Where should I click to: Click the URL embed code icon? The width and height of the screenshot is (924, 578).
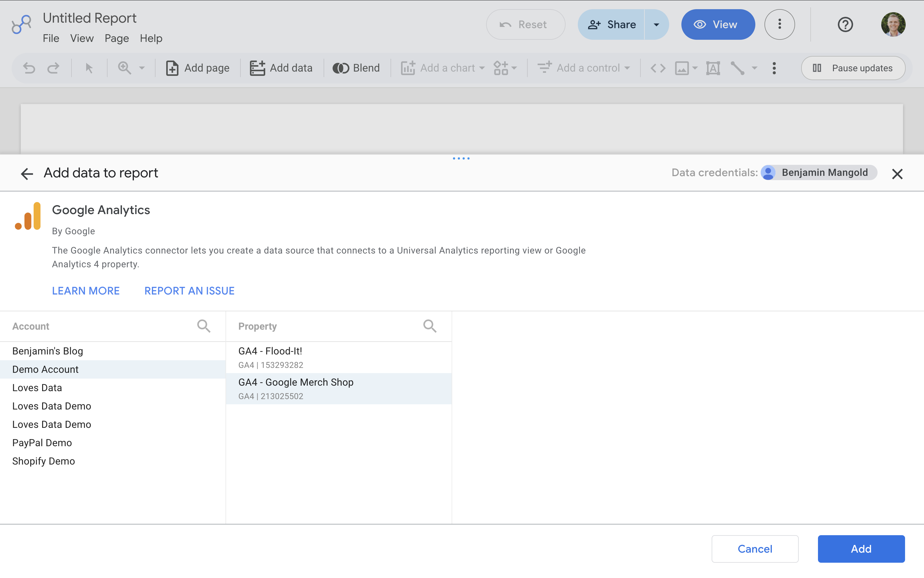[658, 68]
